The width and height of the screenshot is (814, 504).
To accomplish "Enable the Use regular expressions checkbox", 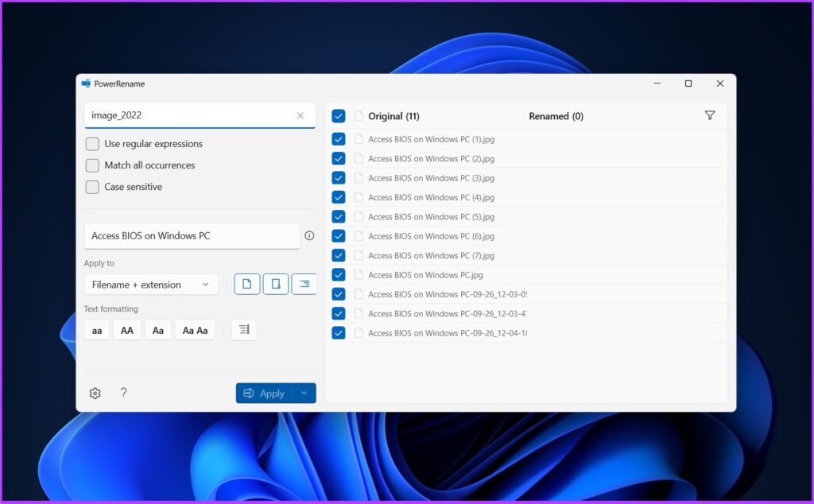I will coord(91,144).
